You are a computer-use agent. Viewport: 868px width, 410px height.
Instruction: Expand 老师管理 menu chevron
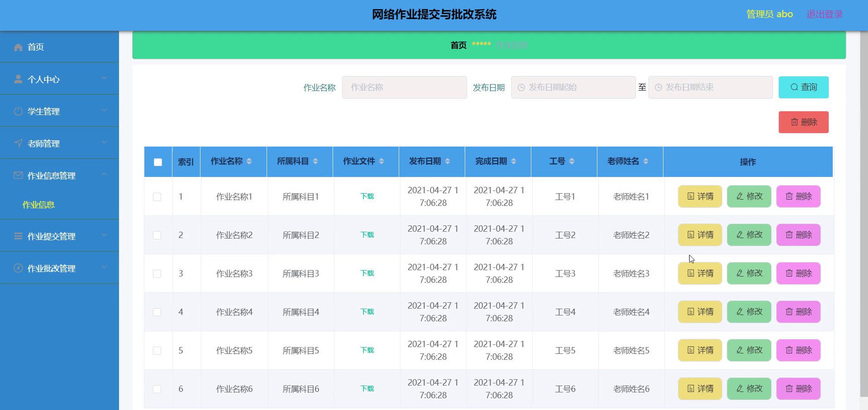coord(105,142)
